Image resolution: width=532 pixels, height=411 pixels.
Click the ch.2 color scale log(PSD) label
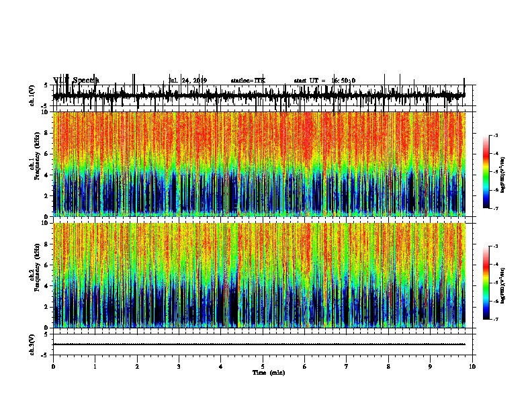point(503,285)
